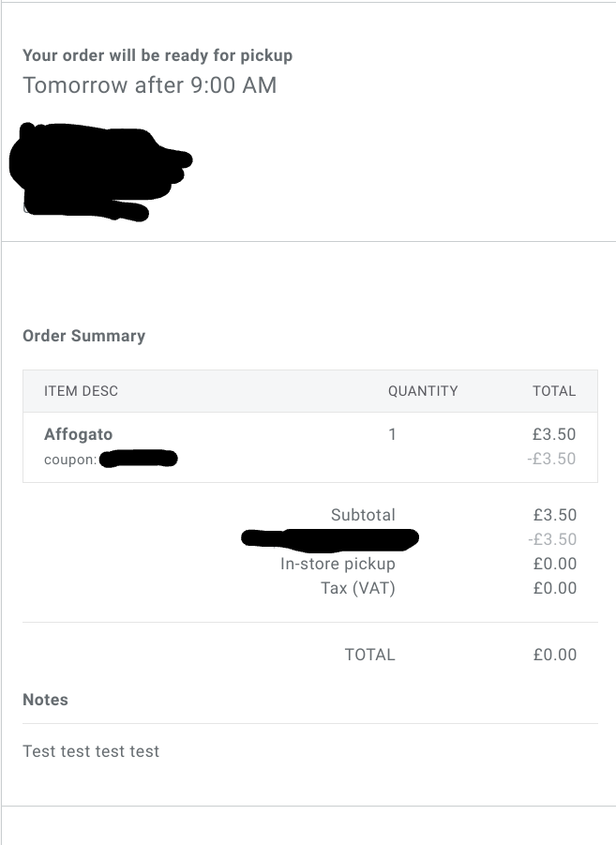
Task: Click the grand TOTAL label below the divider
Action: (x=370, y=655)
